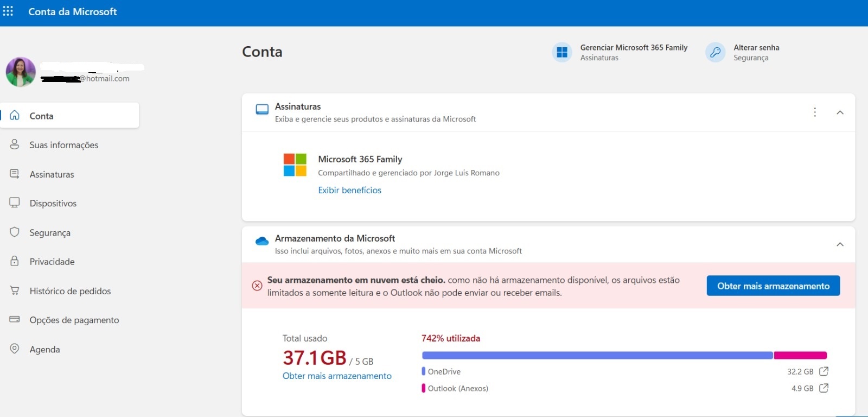Click the Dispositivos monitor icon
Image resolution: width=868 pixels, height=417 pixels.
point(15,203)
